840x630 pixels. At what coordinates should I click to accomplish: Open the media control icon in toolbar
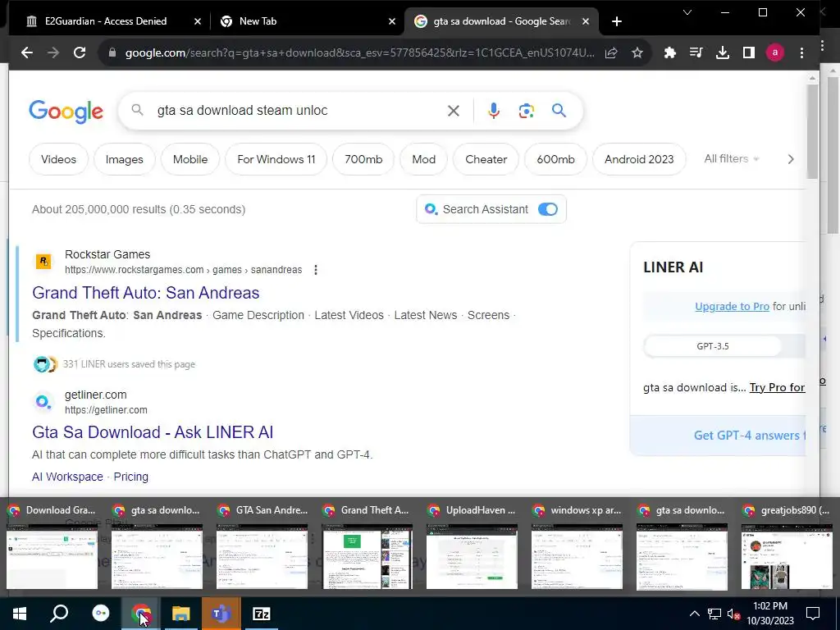click(696, 52)
